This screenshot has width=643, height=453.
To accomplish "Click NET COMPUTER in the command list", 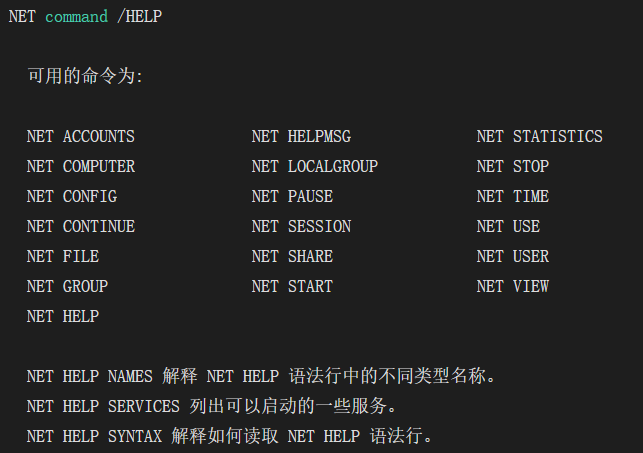I will (80, 166).
